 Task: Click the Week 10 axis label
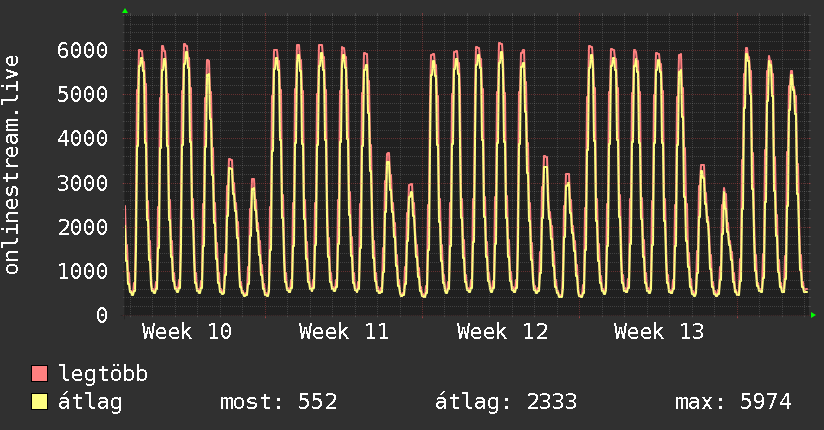(187, 332)
